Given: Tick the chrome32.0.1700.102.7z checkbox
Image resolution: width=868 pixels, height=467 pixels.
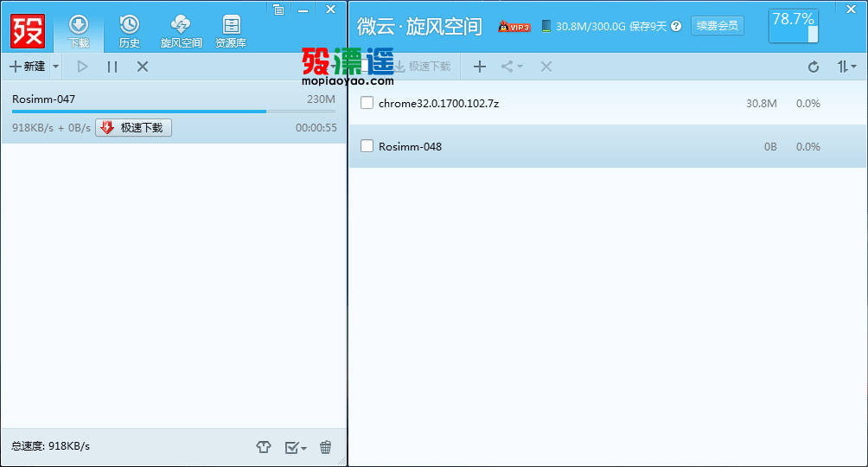Looking at the screenshot, I should [x=367, y=103].
